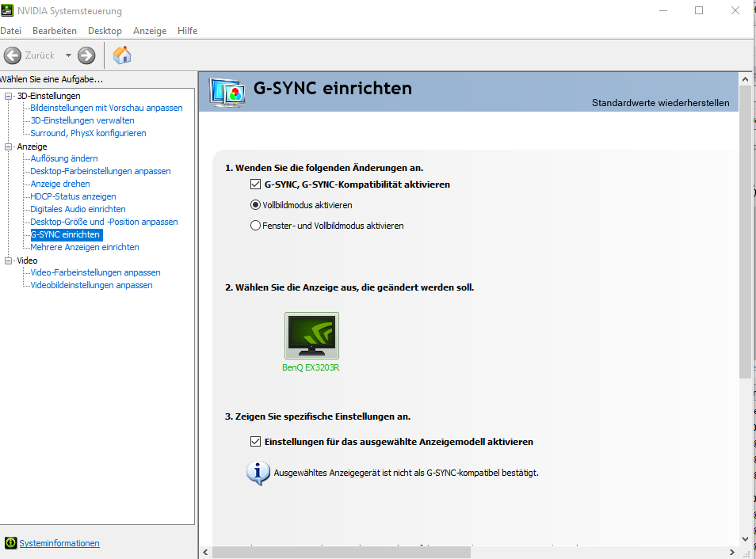756x559 pixels.
Task: Click the horizontal scrollbar right arrow
Action: click(732, 552)
